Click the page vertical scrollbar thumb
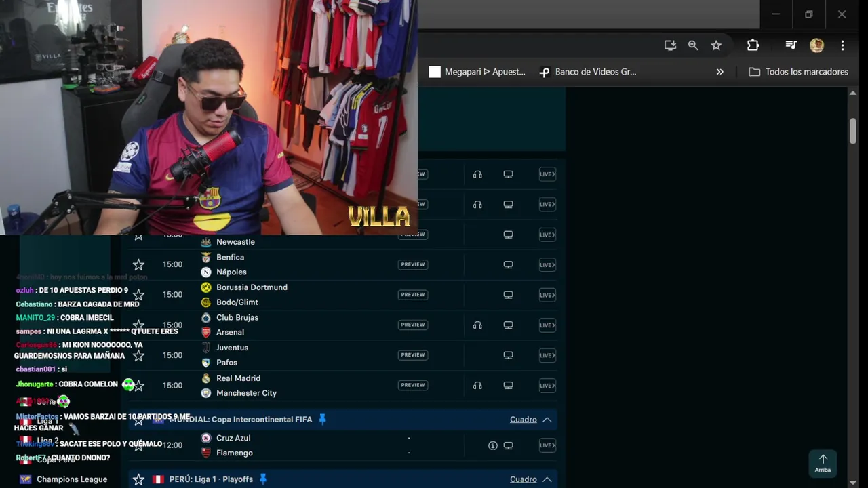The width and height of the screenshot is (868, 488). click(x=853, y=131)
